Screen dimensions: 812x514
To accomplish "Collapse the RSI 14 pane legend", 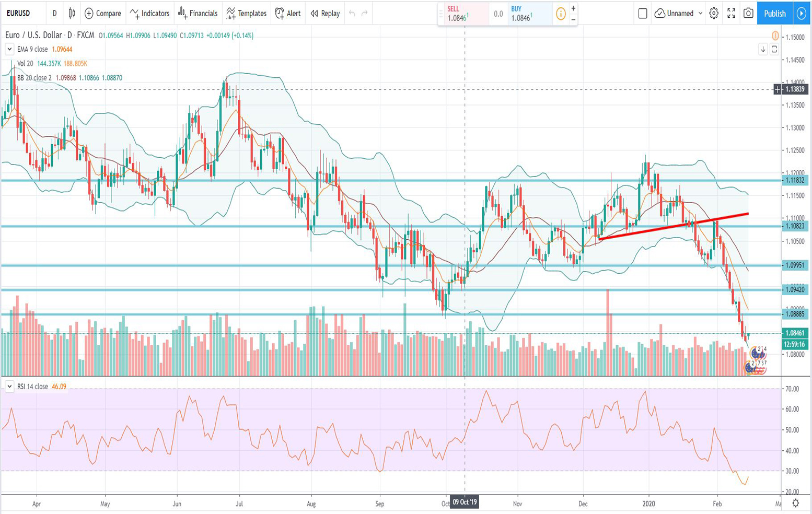I will coord(9,387).
